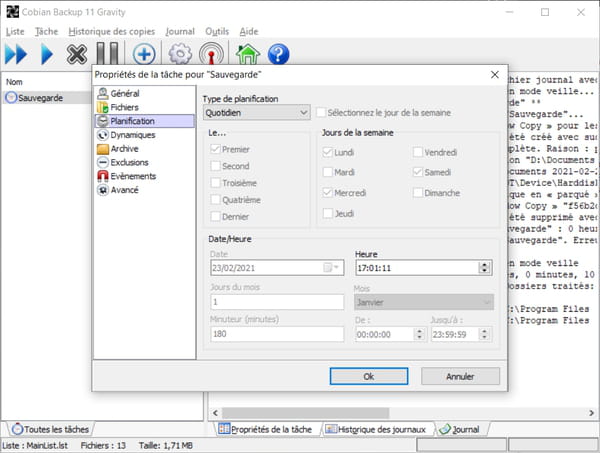Click the Minuteur (minutes) field
The width and height of the screenshot is (600, 453).
point(277,334)
